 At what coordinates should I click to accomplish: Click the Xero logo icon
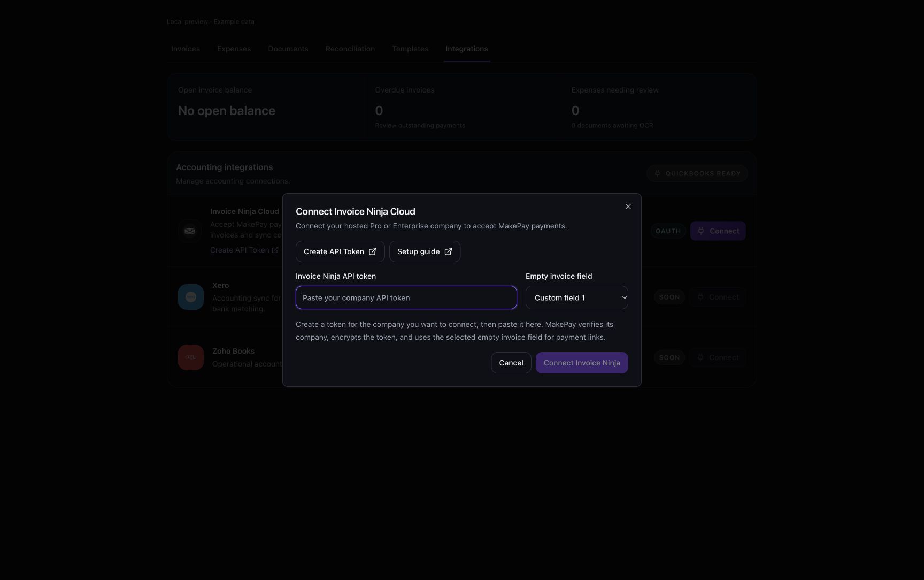tap(191, 297)
